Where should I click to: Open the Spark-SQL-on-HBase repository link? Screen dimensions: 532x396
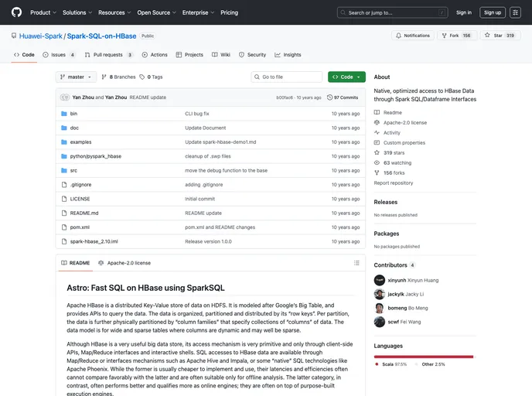coord(101,36)
